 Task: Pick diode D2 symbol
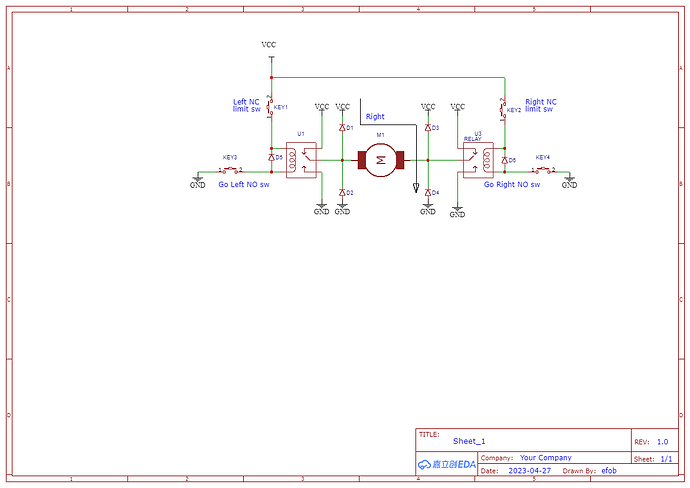(x=342, y=193)
